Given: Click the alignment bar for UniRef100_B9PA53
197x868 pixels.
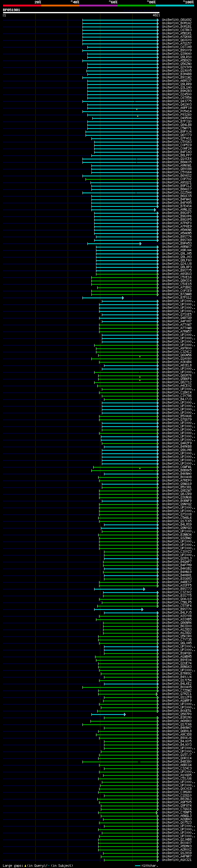Looking at the screenshot, I should 115,244.
